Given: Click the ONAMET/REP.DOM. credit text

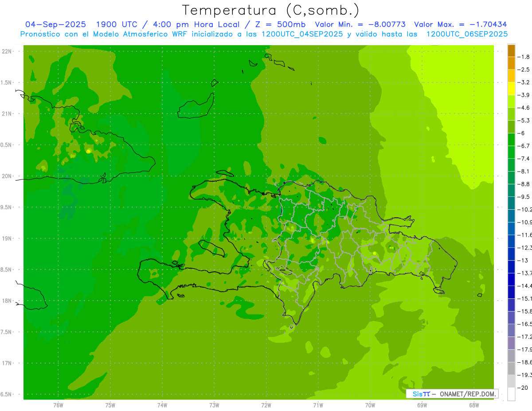Looking at the screenshot, I should [467, 394].
